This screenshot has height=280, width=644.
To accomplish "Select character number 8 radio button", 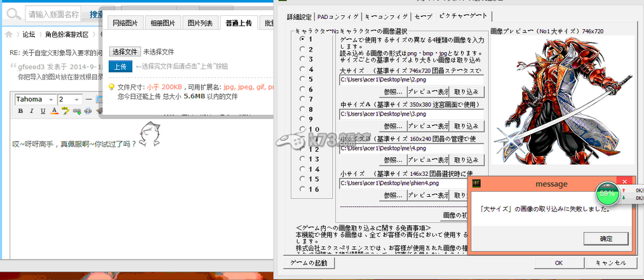I will (x=302, y=109).
